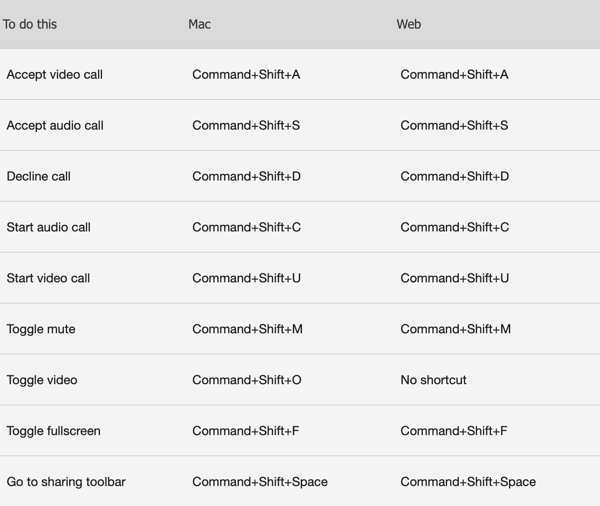Select the 'Accept audio call' label

(x=55, y=125)
